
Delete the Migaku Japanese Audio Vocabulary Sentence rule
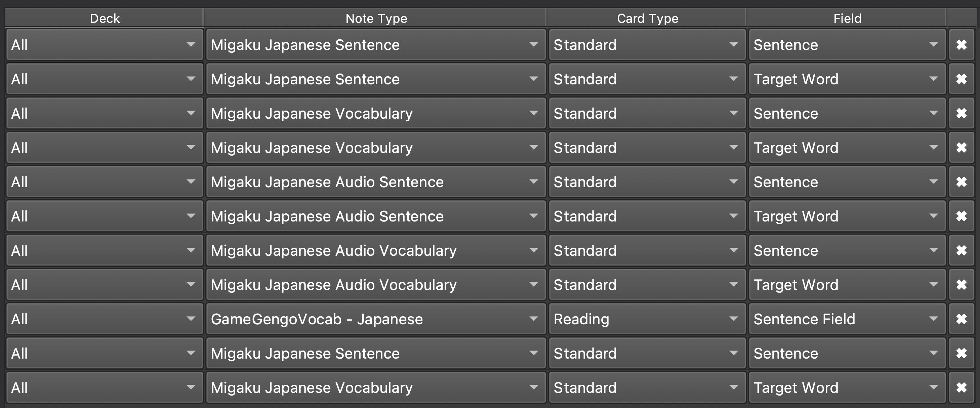click(x=962, y=250)
